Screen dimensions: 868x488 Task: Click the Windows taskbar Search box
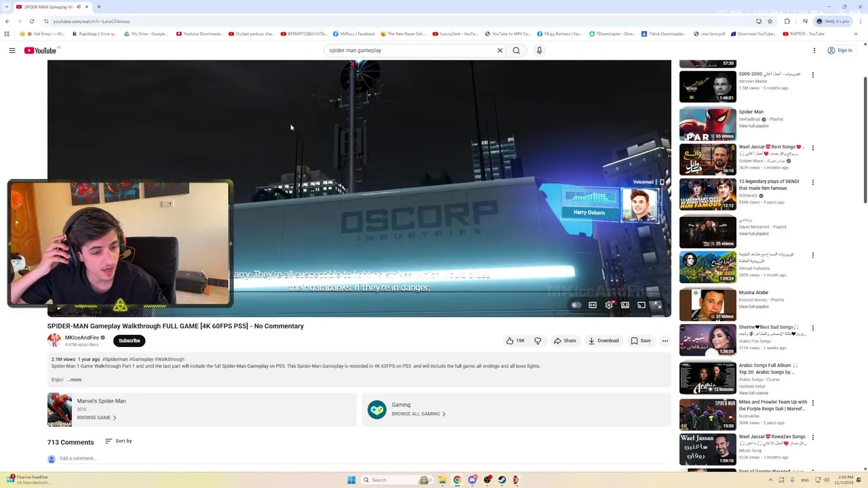397,480
